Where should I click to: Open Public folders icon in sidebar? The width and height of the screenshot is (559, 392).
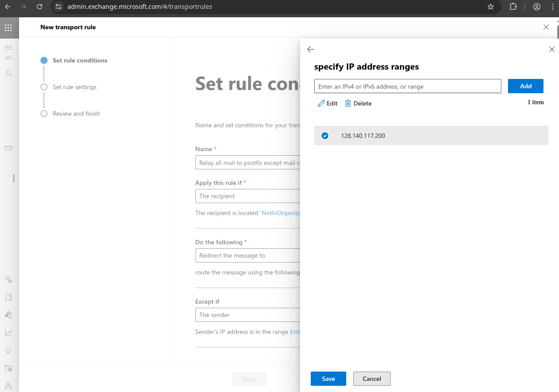click(8, 368)
